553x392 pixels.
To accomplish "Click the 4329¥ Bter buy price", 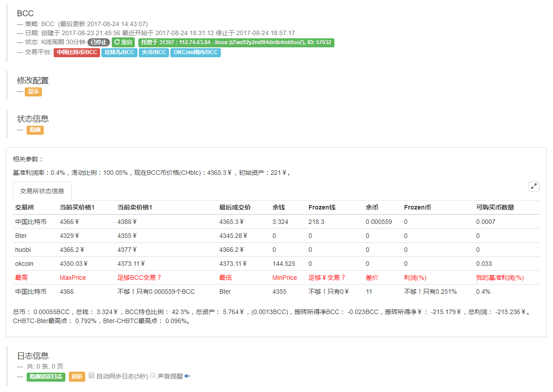I will pos(69,236).
